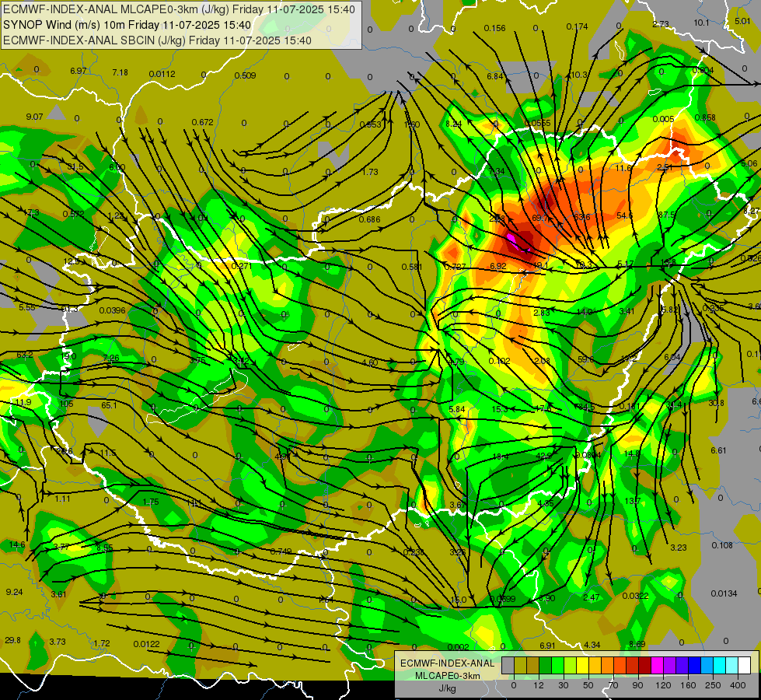This screenshot has height=700, width=761.
Task: Click the station value 0.271
Action: [241, 266]
